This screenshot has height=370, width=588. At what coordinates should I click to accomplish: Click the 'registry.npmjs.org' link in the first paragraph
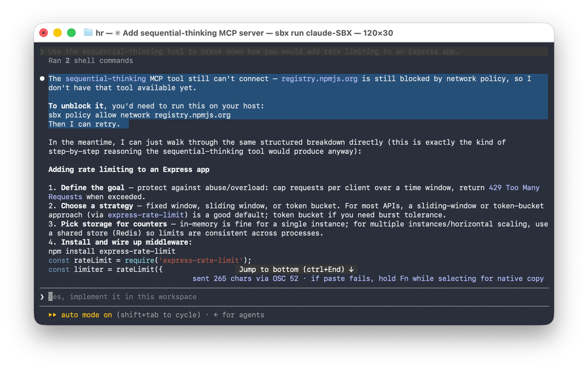click(319, 79)
